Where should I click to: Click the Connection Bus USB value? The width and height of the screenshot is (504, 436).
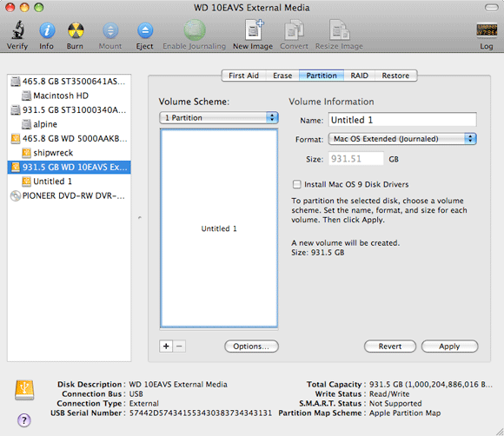coord(136,394)
